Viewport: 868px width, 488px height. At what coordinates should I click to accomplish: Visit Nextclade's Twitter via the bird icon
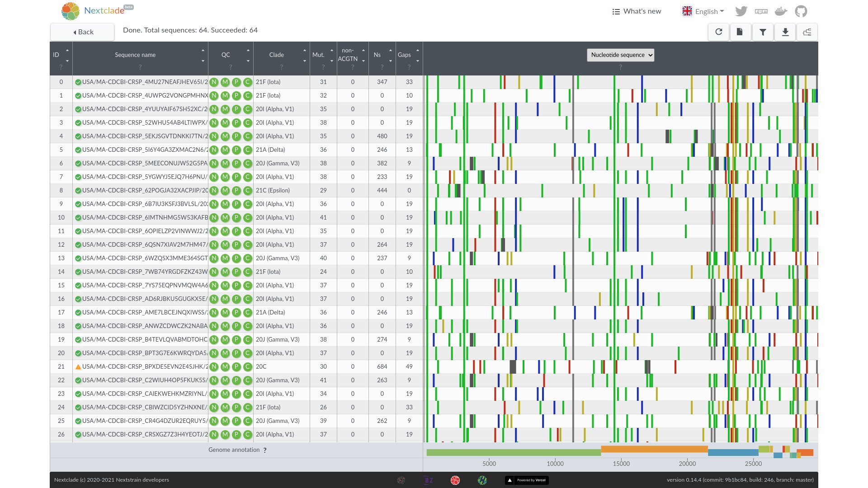(741, 11)
